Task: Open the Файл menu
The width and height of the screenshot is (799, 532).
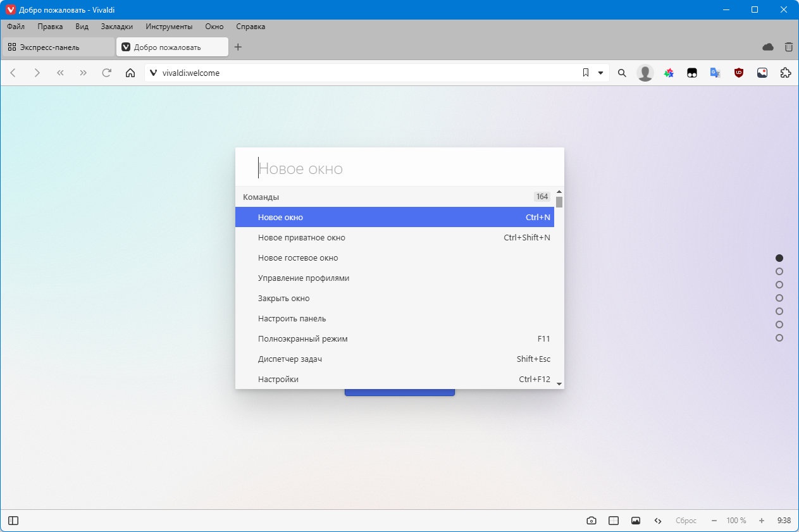Action: (x=16, y=27)
